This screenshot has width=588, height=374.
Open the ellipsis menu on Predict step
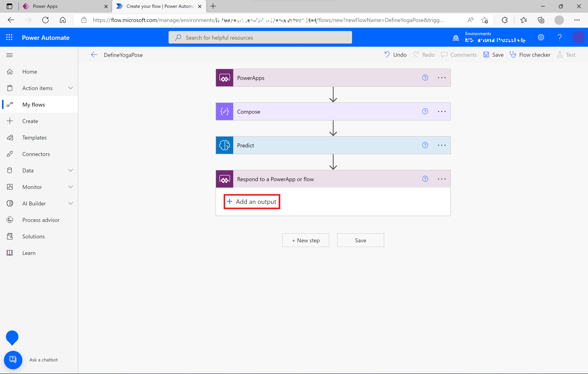point(442,145)
